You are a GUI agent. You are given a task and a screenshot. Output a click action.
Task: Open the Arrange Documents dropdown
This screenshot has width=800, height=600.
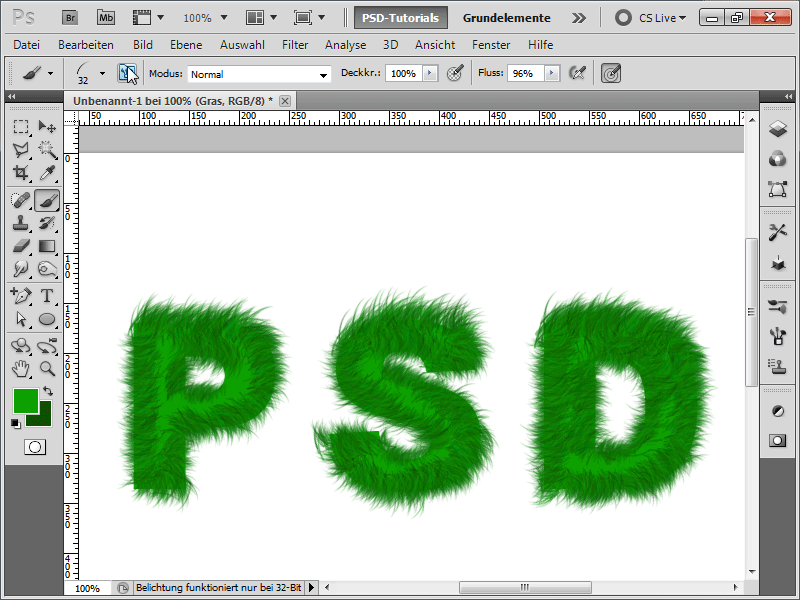(x=261, y=18)
